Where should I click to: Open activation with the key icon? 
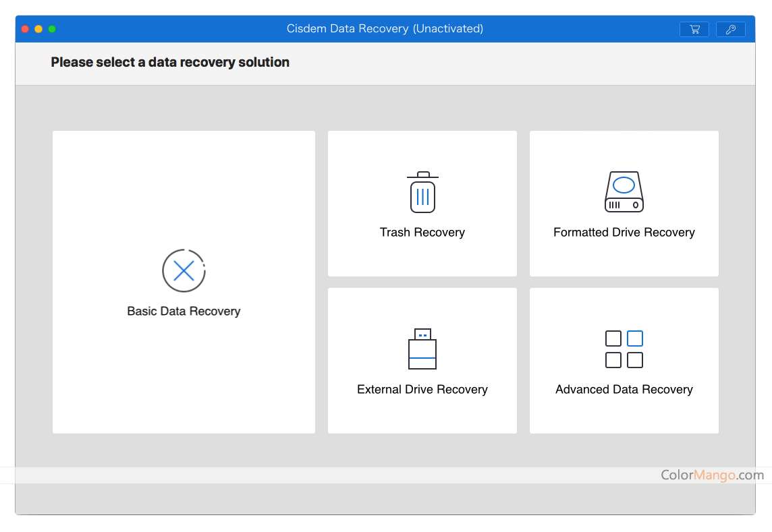pyautogui.click(x=730, y=29)
